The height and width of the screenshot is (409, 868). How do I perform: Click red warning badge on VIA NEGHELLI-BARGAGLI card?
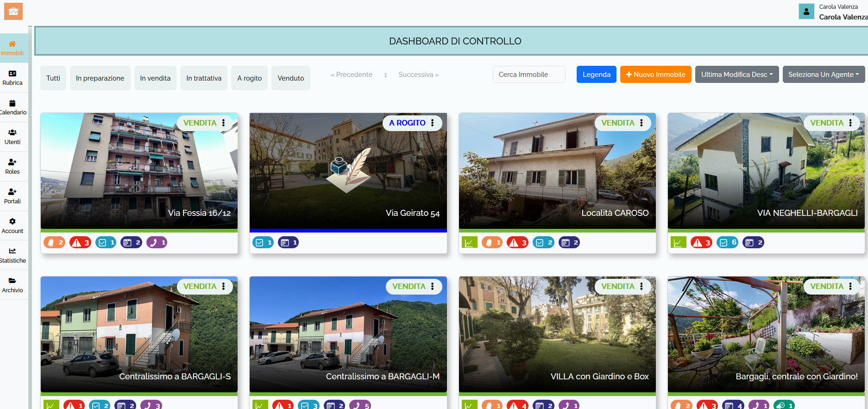[x=701, y=242]
